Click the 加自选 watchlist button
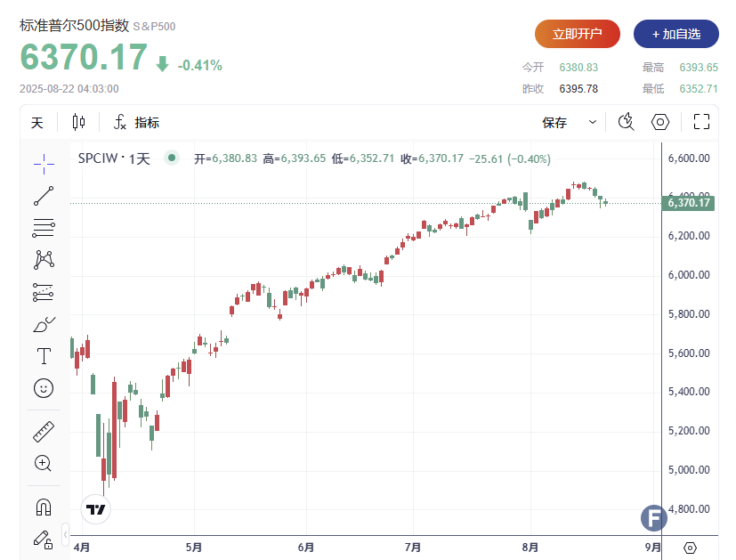Image resolution: width=736 pixels, height=560 pixels. (676, 34)
